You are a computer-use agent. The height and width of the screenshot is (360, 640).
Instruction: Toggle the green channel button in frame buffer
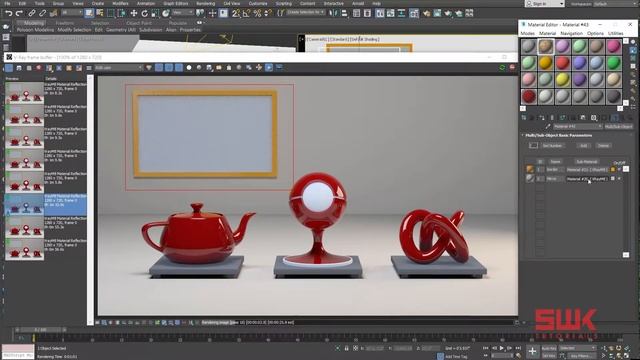click(169, 67)
